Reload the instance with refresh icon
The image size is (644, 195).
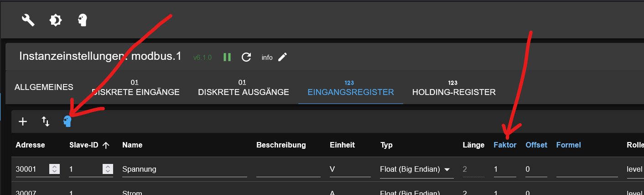tap(246, 57)
